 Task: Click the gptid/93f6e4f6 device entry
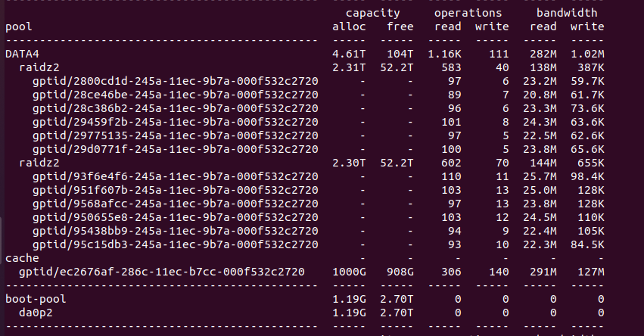pyautogui.click(x=176, y=176)
